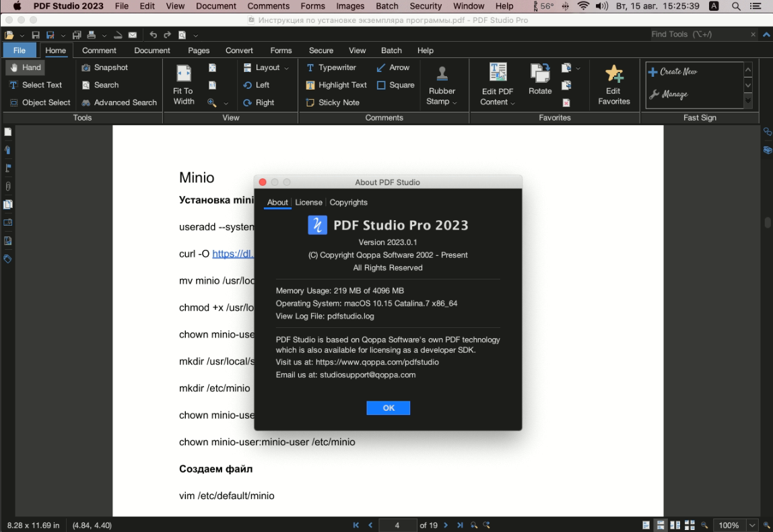Click the pdfstudio.log log file link
The width and height of the screenshot is (773, 532).
click(x=350, y=316)
